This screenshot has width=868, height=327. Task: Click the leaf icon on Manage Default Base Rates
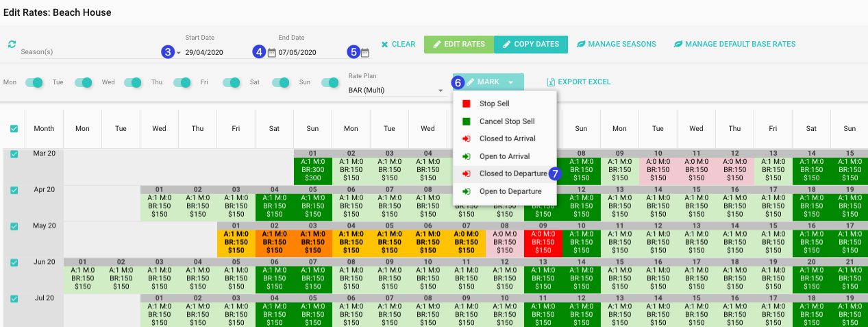(x=678, y=45)
